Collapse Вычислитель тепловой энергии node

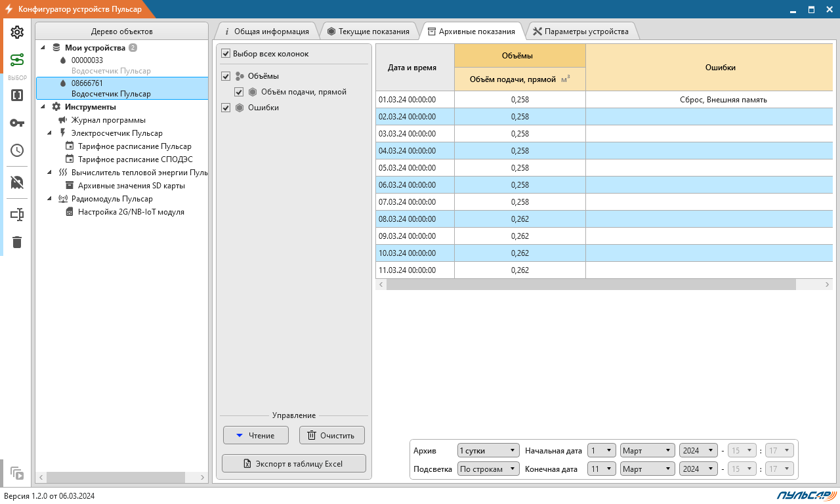pyautogui.click(x=50, y=173)
